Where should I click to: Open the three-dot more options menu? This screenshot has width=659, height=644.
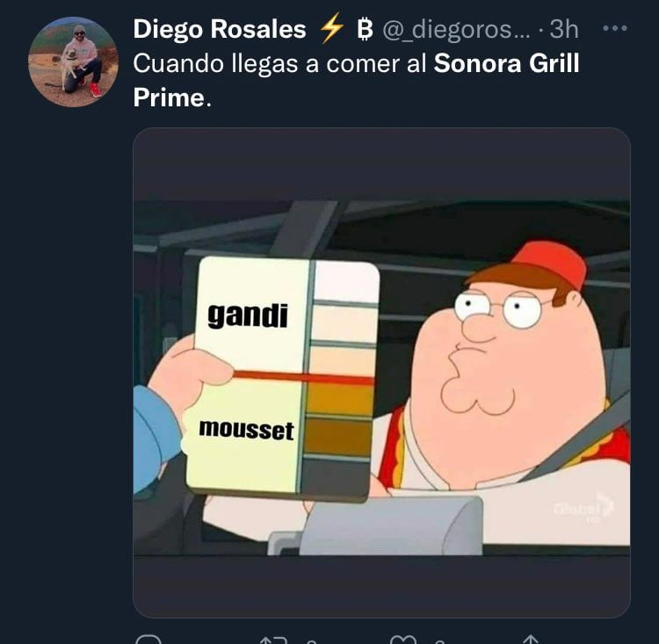pyautogui.click(x=615, y=29)
